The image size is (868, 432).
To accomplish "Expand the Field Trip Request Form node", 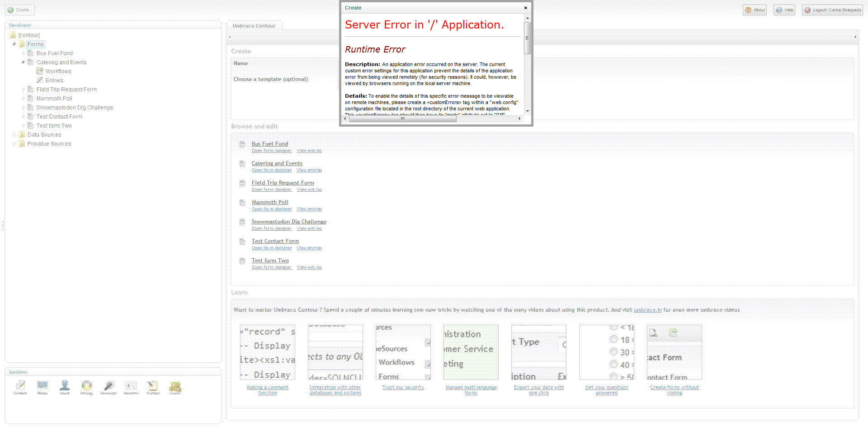I will coord(23,90).
